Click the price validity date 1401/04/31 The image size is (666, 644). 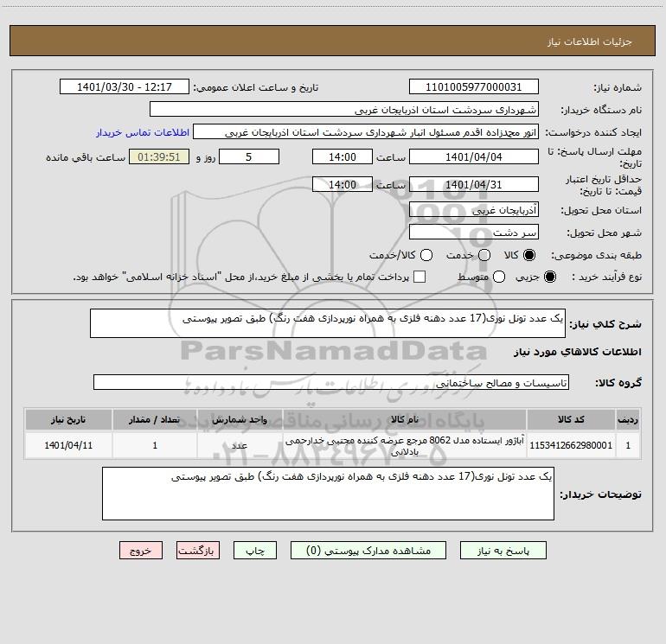[474, 185]
